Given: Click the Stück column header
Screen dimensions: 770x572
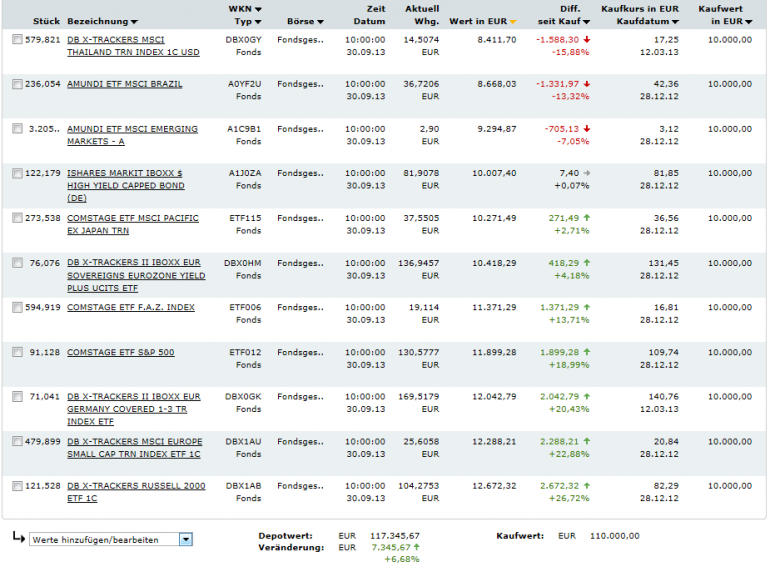Looking at the screenshot, I should point(47,21).
